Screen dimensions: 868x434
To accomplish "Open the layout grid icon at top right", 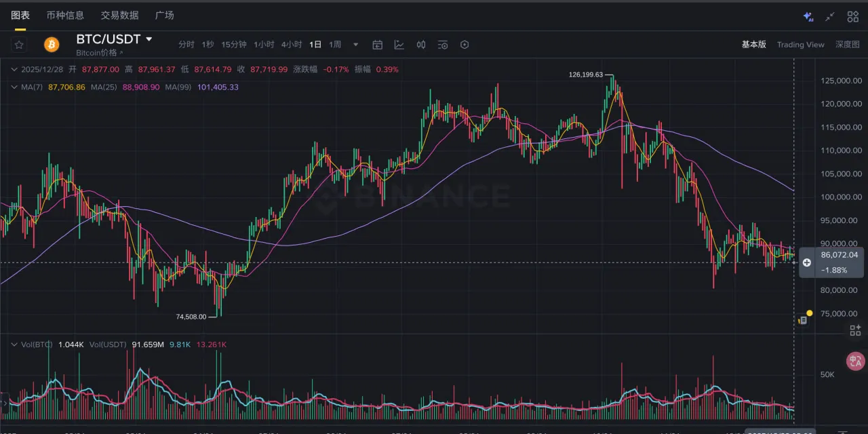I will pos(853,16).
